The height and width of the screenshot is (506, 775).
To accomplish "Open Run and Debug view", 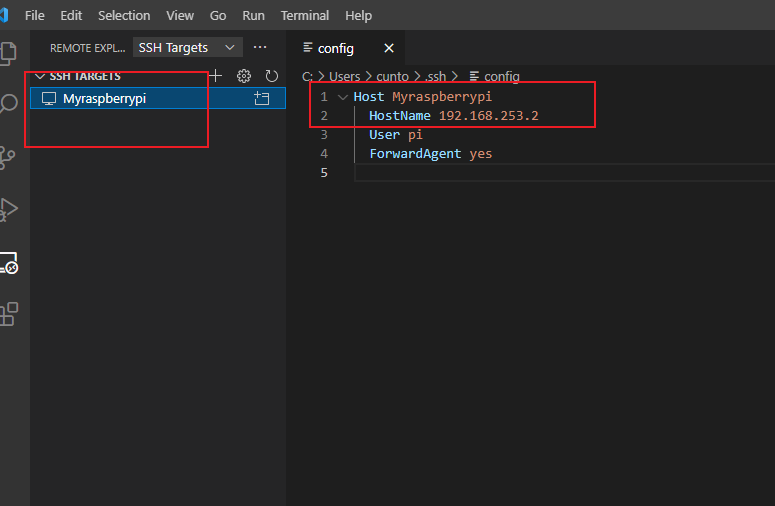I will tap(8, 210).
